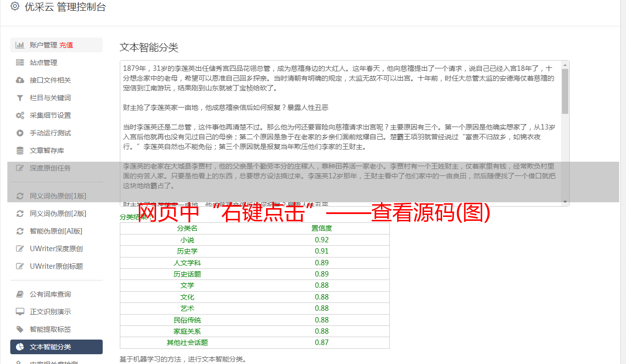Screen dimensions: 626x364
Task: Open 智能伪原创[AI版] tool
Action: tap(56, 231)
